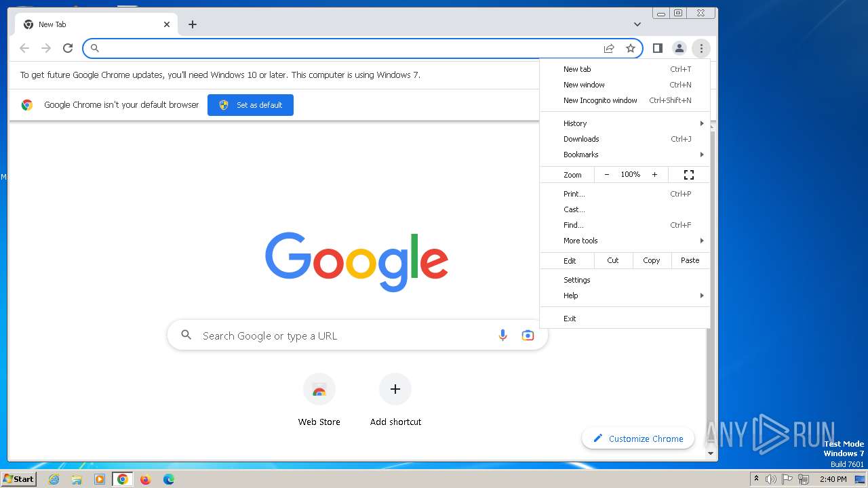Open Microsoft Edge from taskbar
Viewport: 868px width, 488px height.
168,479
